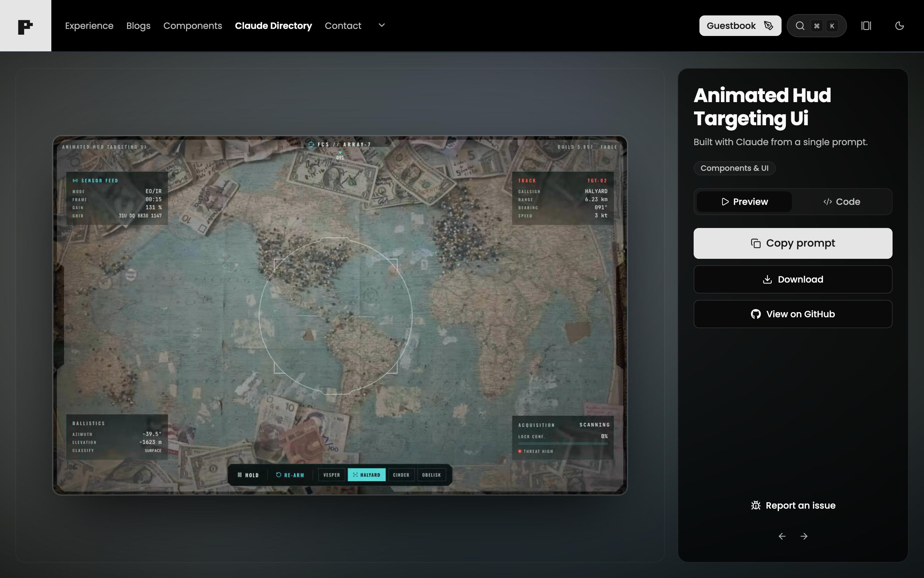Click the circular targeting reticle
Viewport: 924px width, 578px height.
(336, 316)
